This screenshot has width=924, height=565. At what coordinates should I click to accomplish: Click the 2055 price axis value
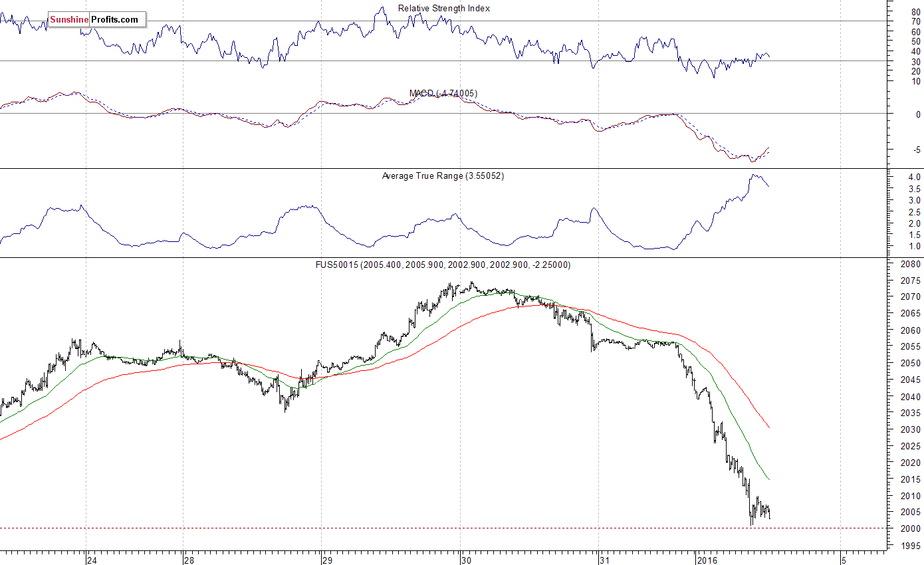pos(911,347)
